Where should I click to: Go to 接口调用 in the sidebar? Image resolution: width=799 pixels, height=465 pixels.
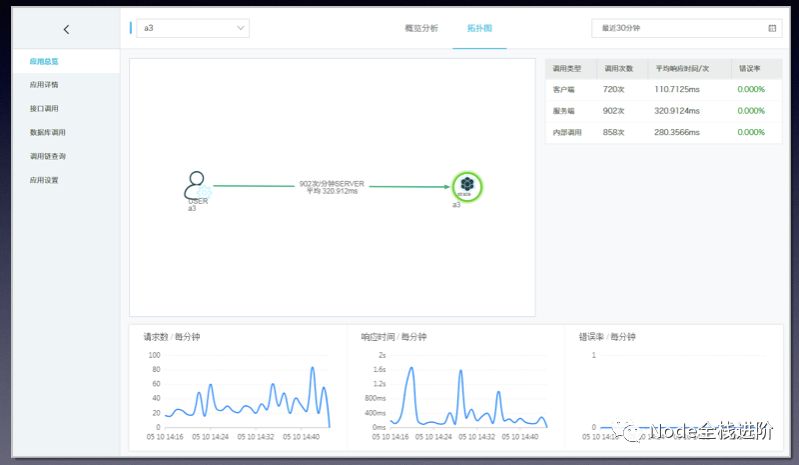coord(44,108)
